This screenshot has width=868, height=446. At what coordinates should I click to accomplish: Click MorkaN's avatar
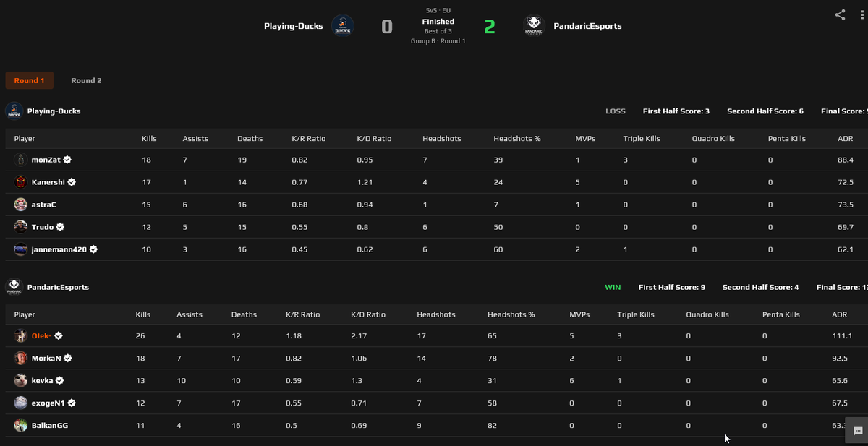click(x=20, y=359)
